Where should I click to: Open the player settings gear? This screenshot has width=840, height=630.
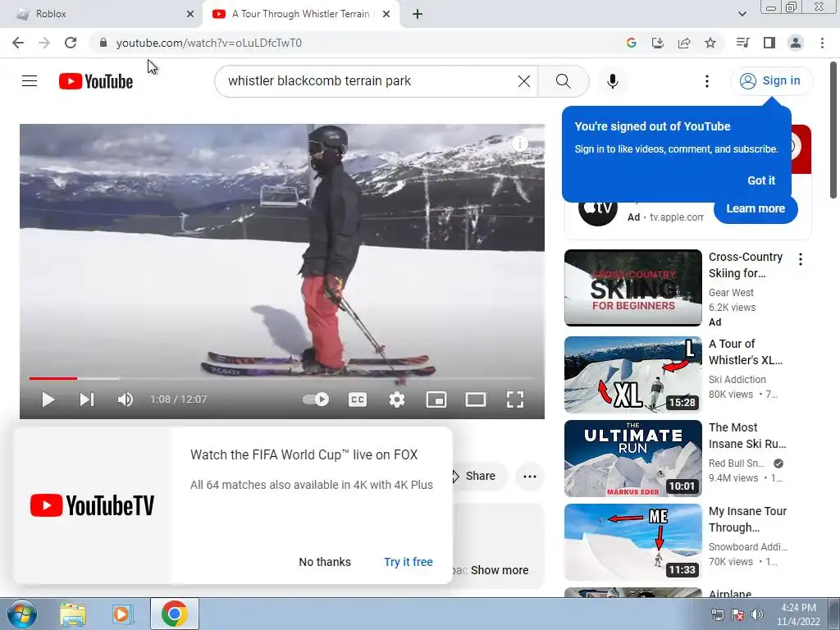coord(397,399)
